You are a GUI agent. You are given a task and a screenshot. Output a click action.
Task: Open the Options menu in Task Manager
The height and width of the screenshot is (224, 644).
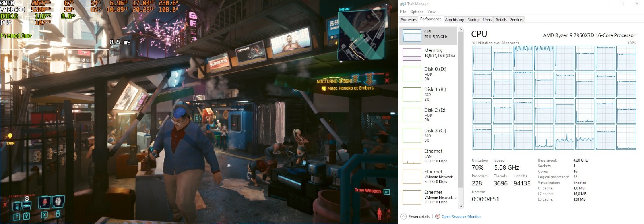coord(417,12)
